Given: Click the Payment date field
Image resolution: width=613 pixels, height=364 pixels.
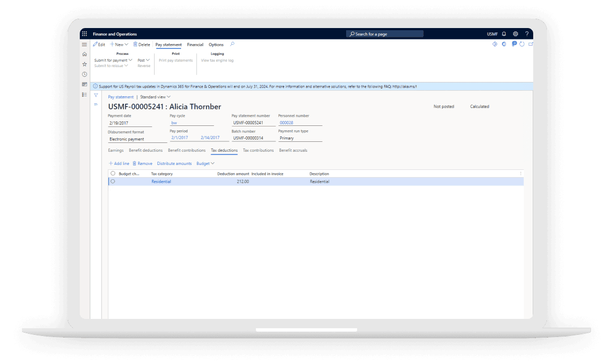Looking at the screenshot, I should (x=130, y=123).
